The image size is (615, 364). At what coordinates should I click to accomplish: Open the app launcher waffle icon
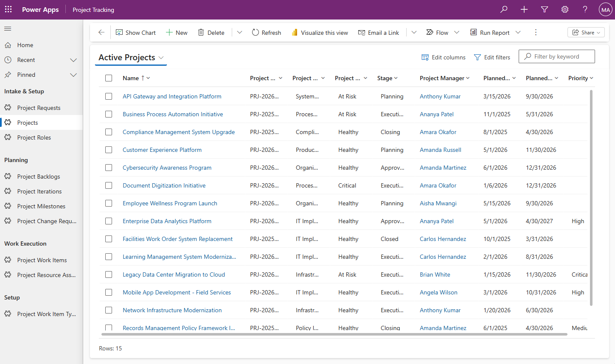pyautogui.click(x=8, y=9)
